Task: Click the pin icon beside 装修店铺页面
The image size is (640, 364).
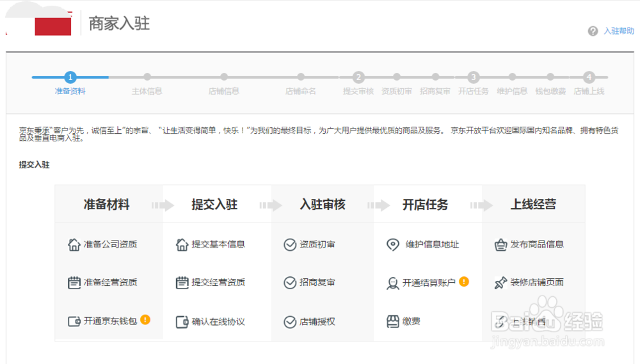Action: click(x=500, y=282)
